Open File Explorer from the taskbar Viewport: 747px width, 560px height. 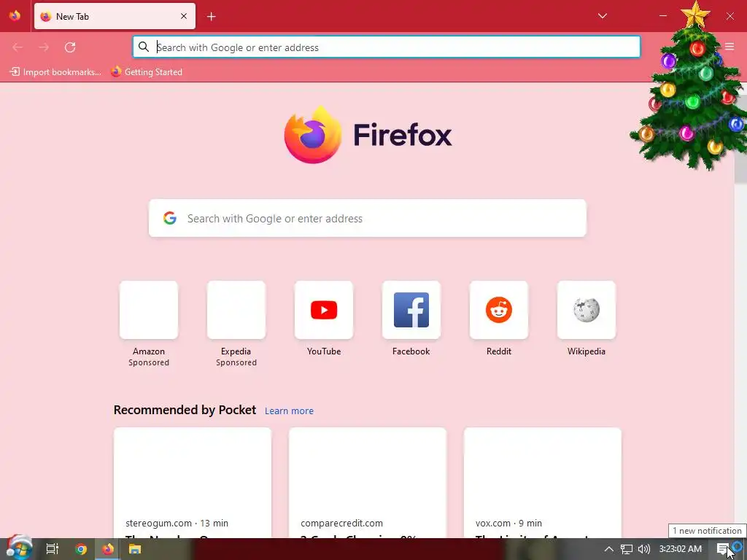pyautogui.click(x=135, y=549)
